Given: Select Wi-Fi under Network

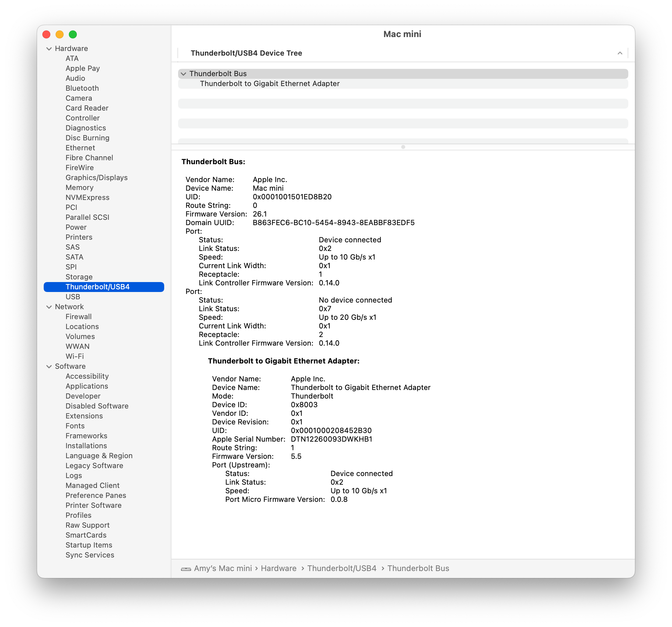Looking at the screenshot, I should click(75, 356).
